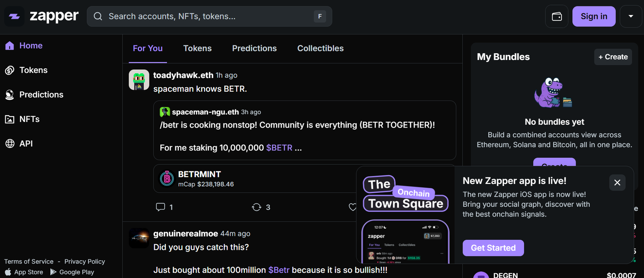Open the Privacy Policy link
The width and height of the screenshot is (644, 278).
pos(85,262)
